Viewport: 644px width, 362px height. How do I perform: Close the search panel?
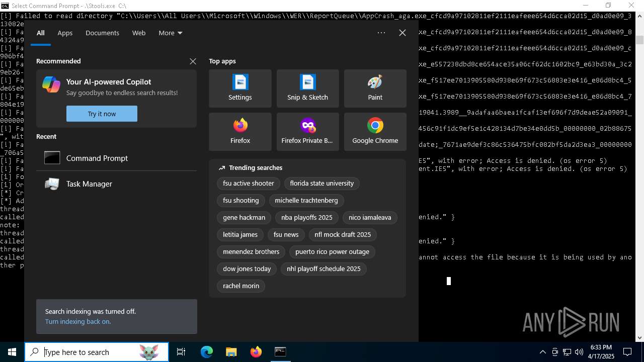click(403, 33)
